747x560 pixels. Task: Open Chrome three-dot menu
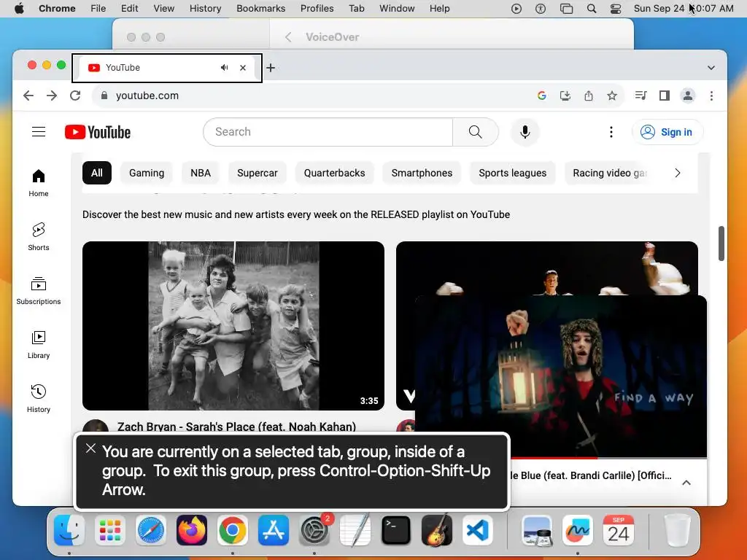(712, 96)
